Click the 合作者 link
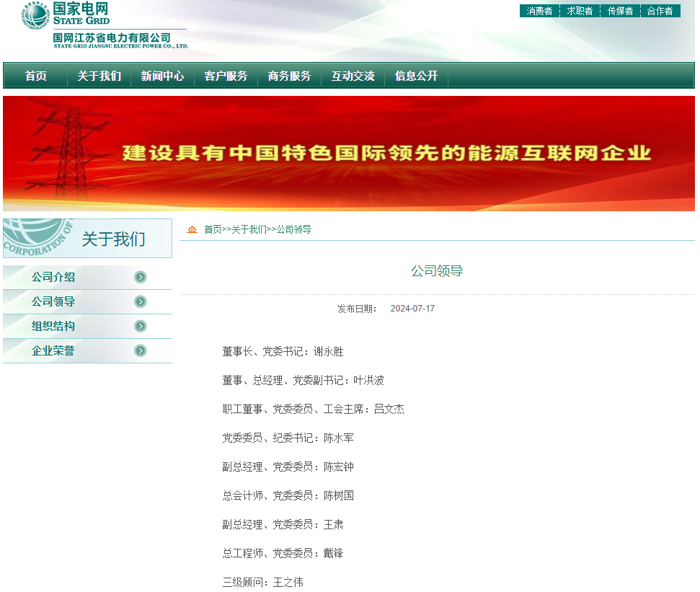 [x=660, y=11]
